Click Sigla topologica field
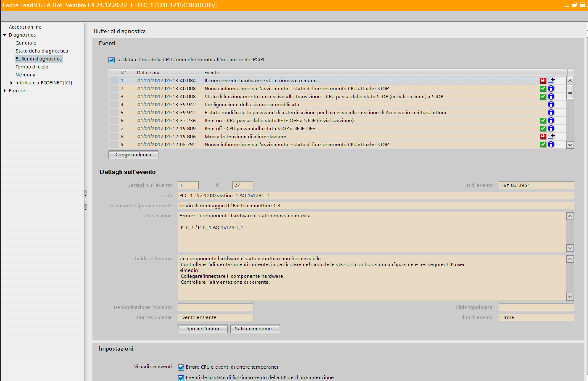Viewport: 588px width, 381px height. [x=536, y=307]
